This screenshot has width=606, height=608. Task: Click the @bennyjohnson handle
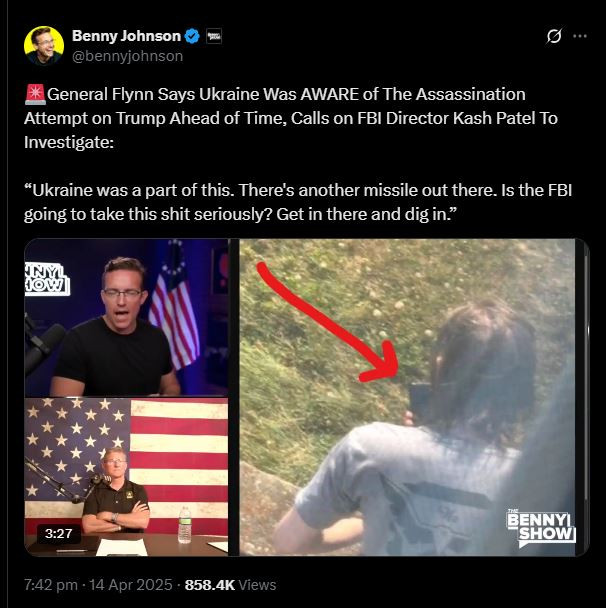pos(127,56)
